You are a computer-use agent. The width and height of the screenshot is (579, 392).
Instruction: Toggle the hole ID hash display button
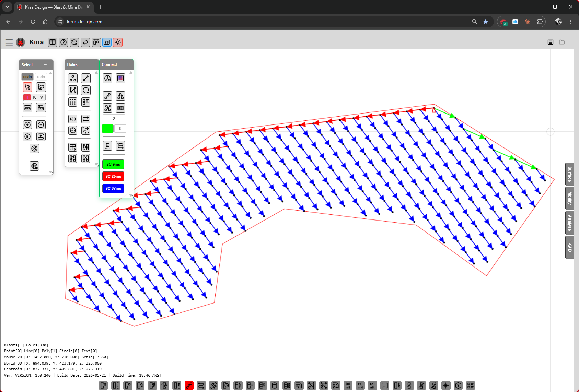tap(103, 385)
